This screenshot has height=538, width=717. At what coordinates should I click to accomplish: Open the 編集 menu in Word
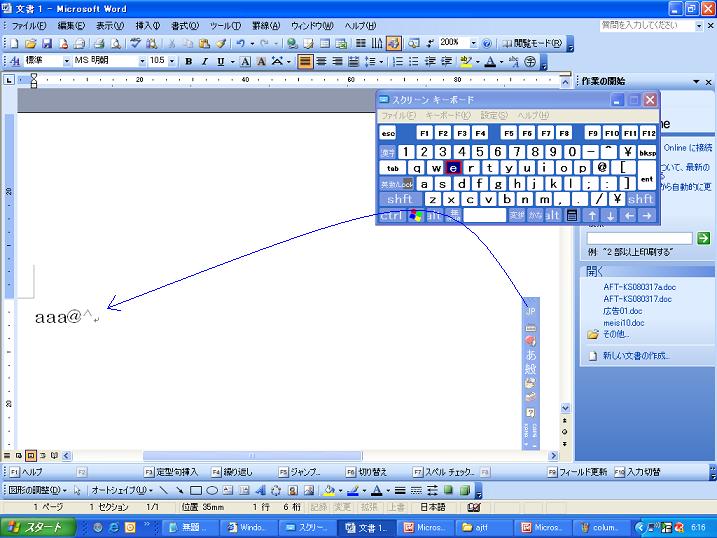71,26
